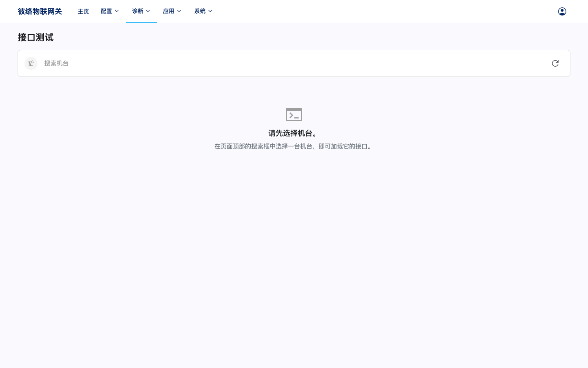Click the 请先选择机台。 message text
This screenshot has height=368, width=588.
[294, 133]
